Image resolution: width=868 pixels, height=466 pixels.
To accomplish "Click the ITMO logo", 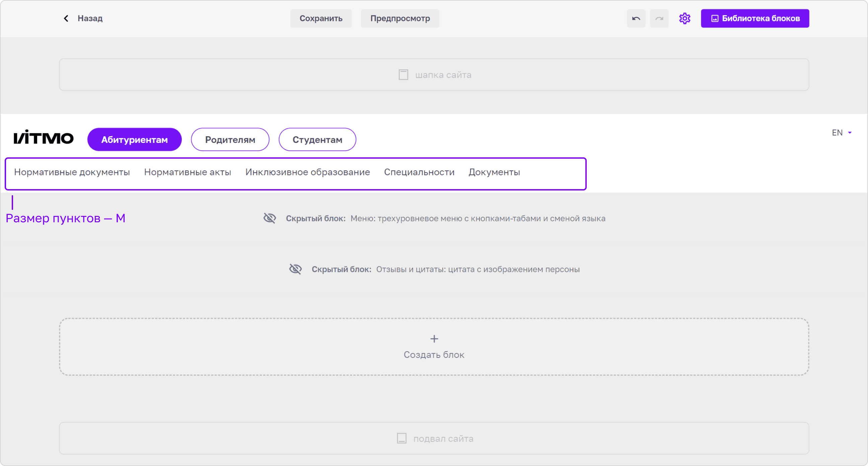I will tap(44, 137).
